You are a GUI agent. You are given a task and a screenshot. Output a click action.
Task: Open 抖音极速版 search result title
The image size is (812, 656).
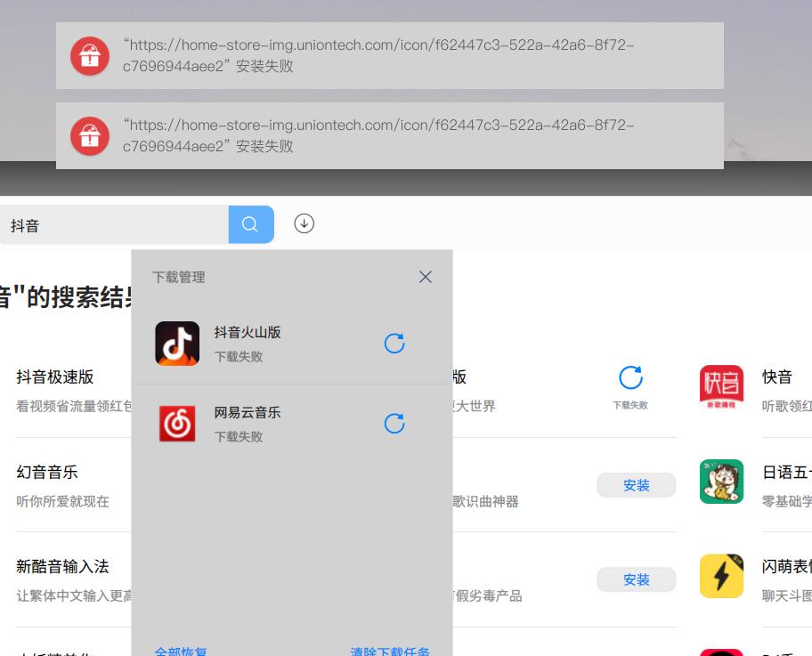(55, 377)
